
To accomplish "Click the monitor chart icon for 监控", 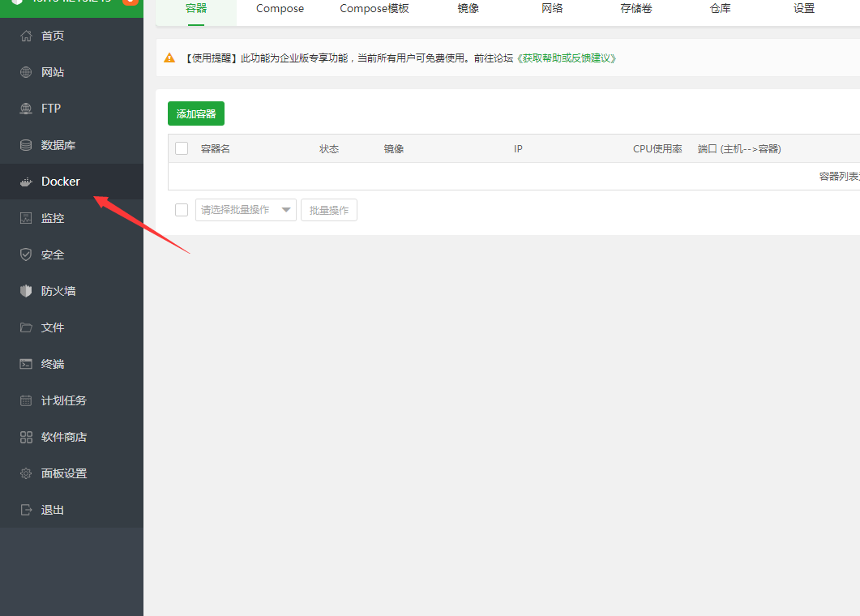I will [x=26, y=218].
